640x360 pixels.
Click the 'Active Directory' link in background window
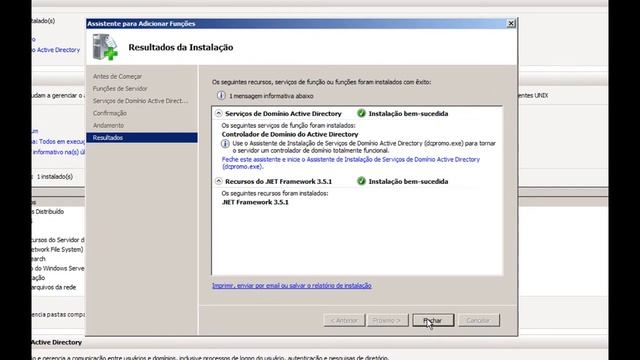coord(56,50)
